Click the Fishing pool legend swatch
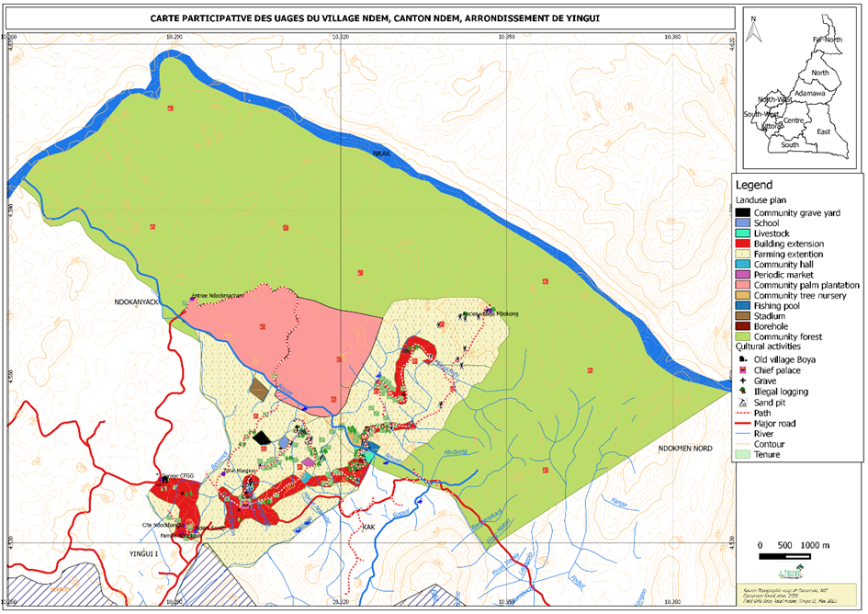Viewport: 868px width, 614px height. [x=743, y=306]
